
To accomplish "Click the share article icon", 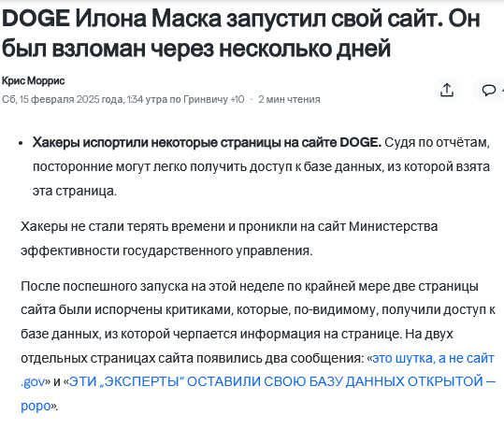I will 447,90.
